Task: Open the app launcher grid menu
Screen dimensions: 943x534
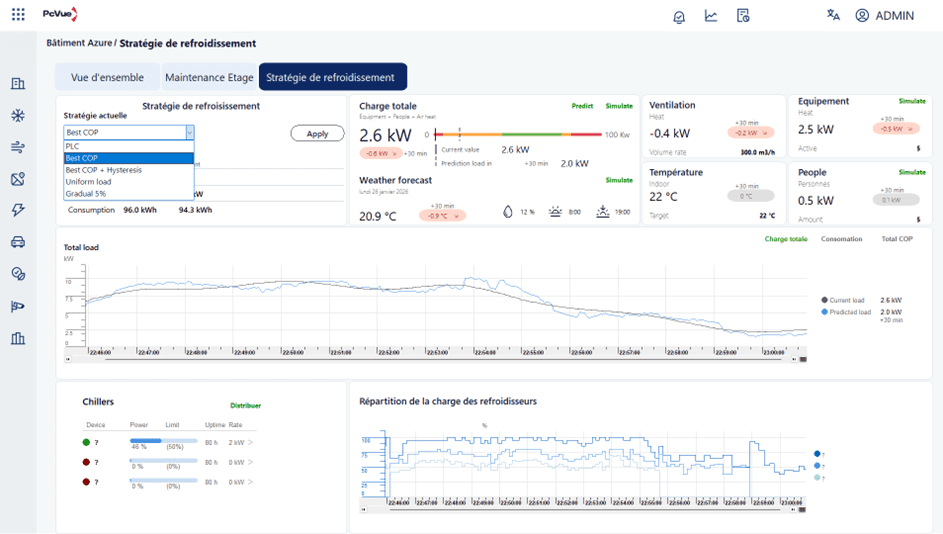Action: click(x=18, y=15)
